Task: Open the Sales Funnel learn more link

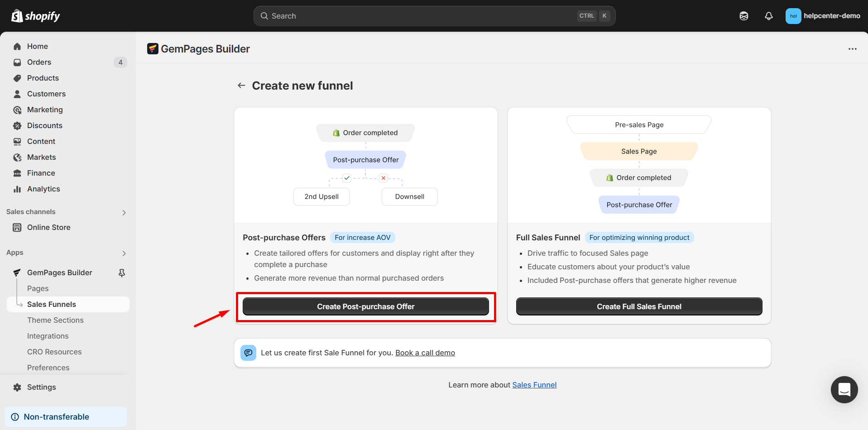Action: (534, 385)
